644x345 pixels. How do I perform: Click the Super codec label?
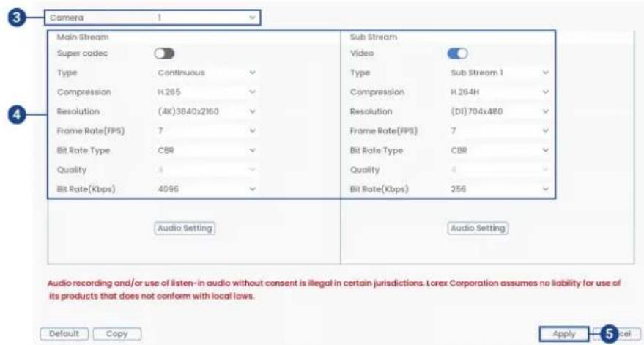click(82, 53)
